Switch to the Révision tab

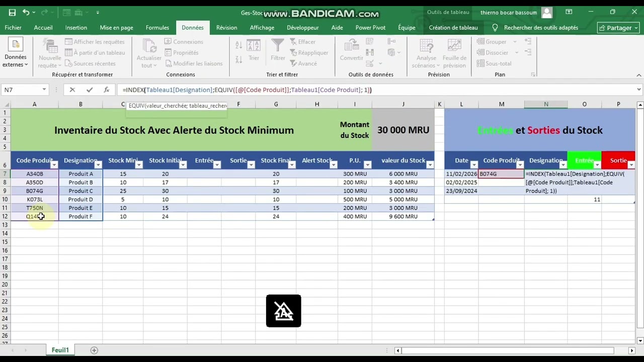click(226, 28)
